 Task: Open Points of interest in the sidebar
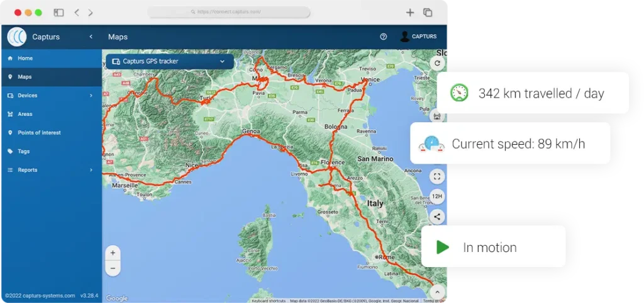(52, 133)
